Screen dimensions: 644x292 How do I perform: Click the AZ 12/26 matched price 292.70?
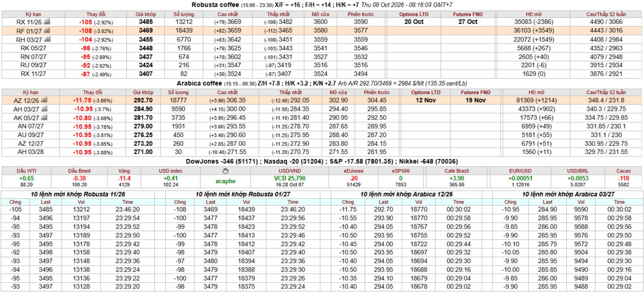coord(143,100)
